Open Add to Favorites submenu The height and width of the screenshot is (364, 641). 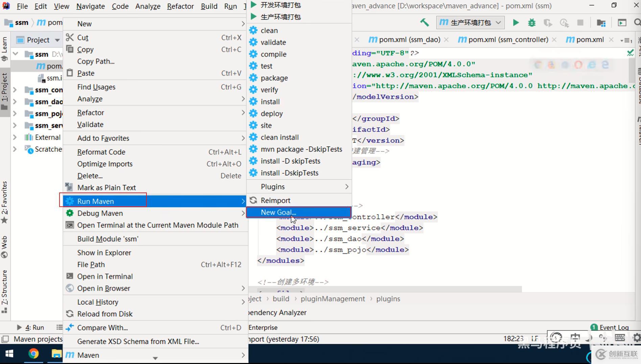[x=155, y=138]
